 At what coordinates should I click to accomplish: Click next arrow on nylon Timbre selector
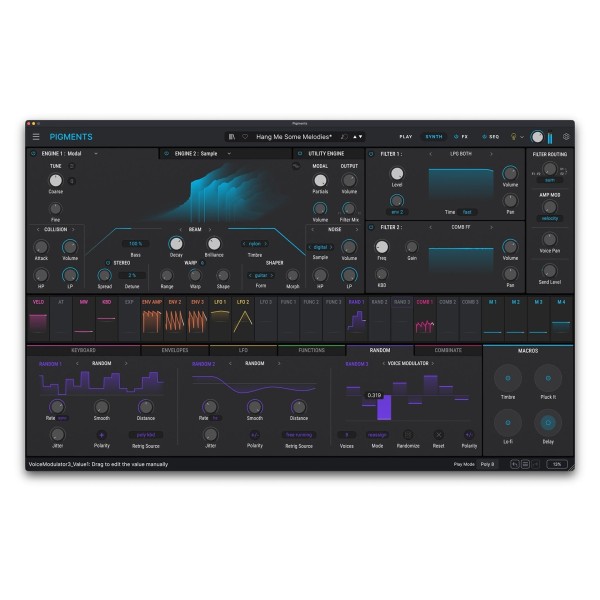[x=266, y=244]
